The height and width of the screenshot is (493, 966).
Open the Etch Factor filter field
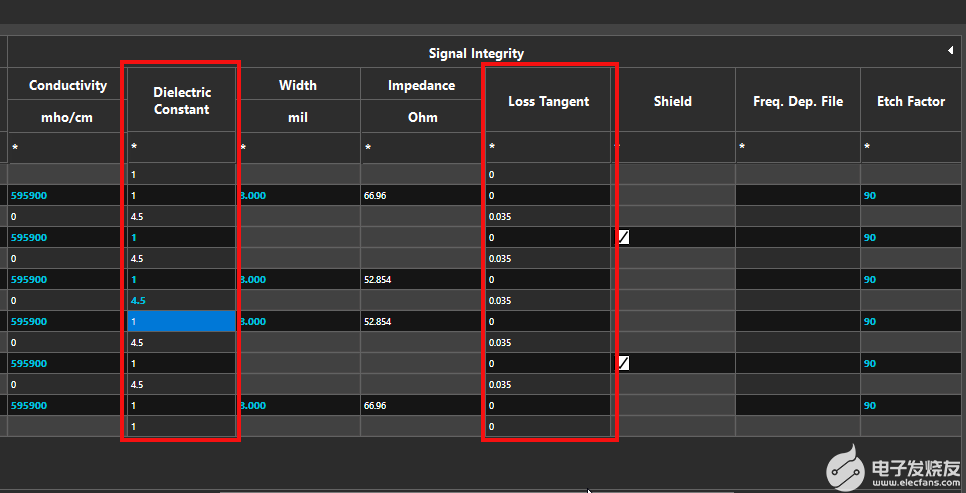(x=911, y=148)
